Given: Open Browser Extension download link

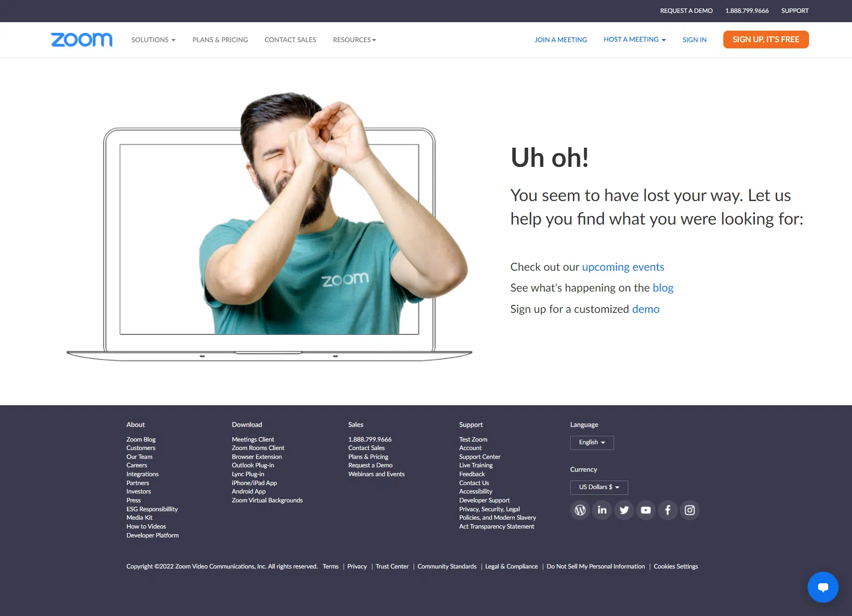Looking at the screenshot, I should coord(257,457).
